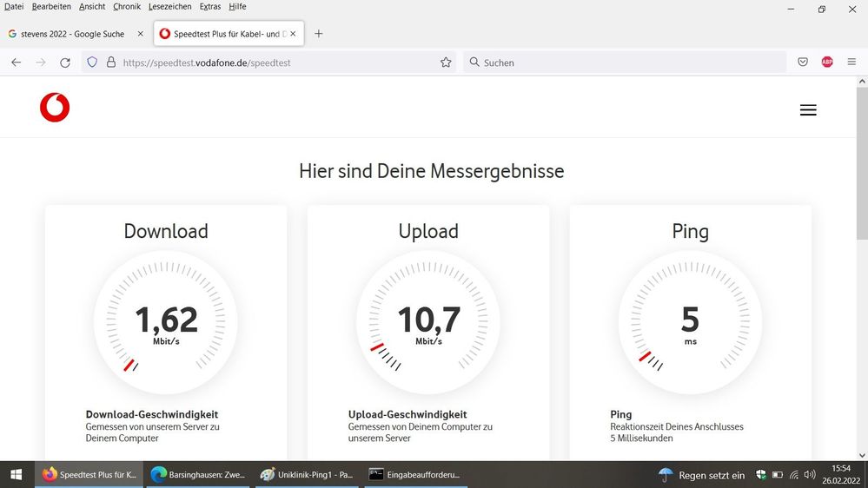Click the Suchen search field
This screenshot has width=868, height=488.
(625, 63)
